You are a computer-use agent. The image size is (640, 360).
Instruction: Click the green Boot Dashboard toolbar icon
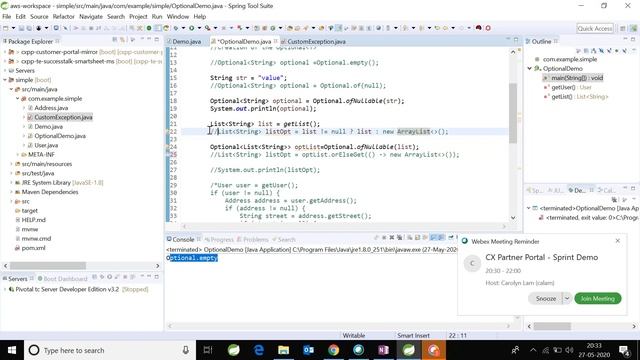point(149,28)
